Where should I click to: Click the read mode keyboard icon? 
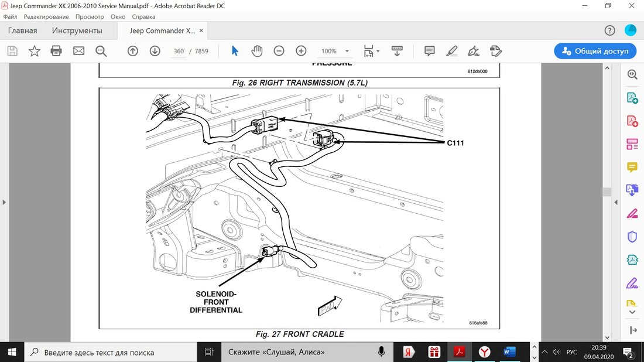397,51
